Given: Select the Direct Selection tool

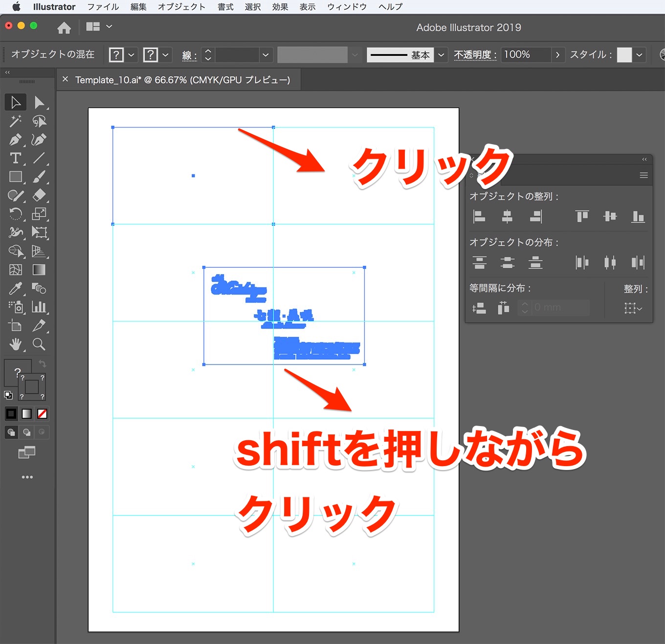Looking at the screenshot, I should (x=39, y=103).
